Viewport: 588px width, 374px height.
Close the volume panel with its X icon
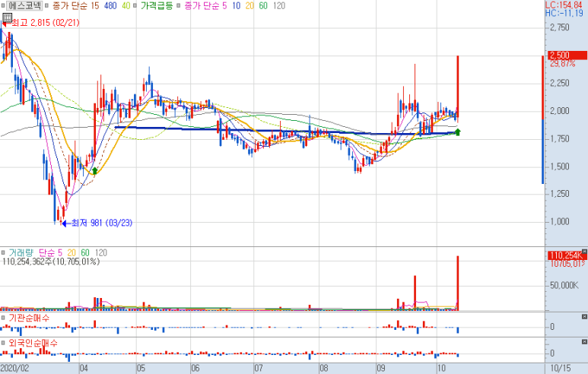pyautogui.click(x=584, y=251)
